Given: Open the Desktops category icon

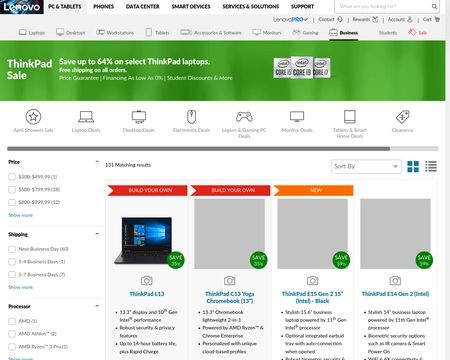Looking at the screenshot, I should [x=60, y=32].
